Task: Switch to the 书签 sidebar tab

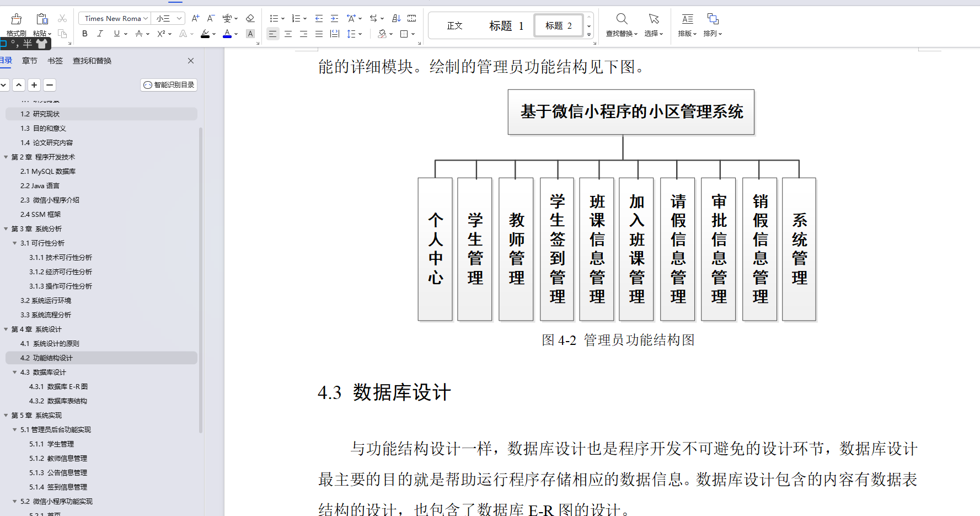Action: click(55, 61)
